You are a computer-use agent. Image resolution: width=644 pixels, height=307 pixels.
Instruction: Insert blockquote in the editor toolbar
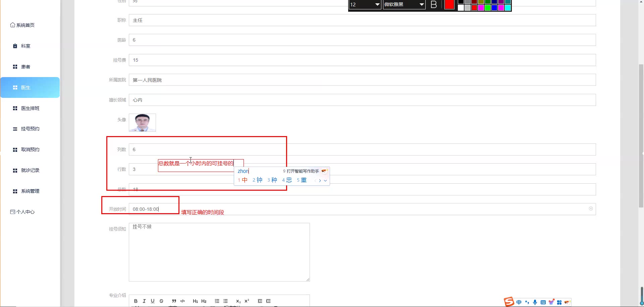point(174,301)
